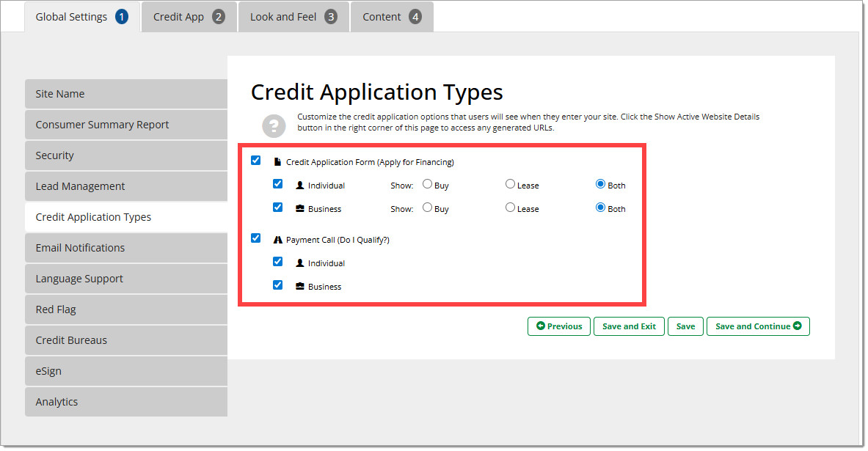Select Credit Bureaus from the sidebar

click(x=126, y=340)
